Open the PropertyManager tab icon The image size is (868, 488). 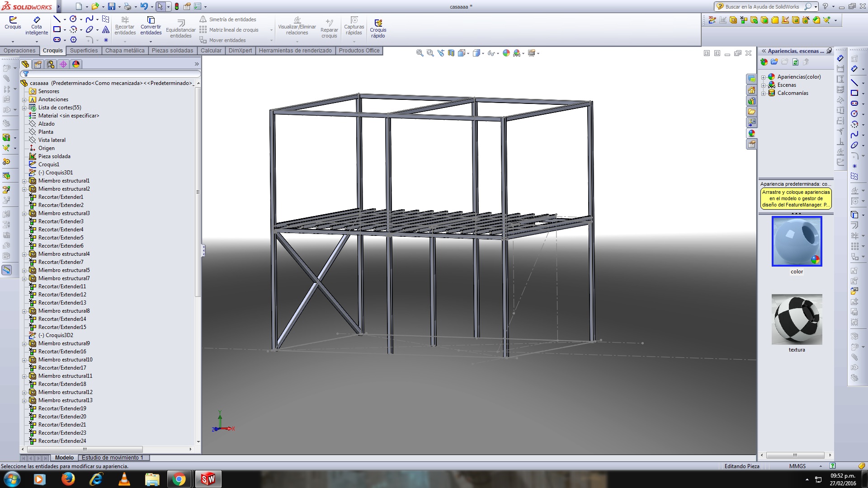click(38, 64)
